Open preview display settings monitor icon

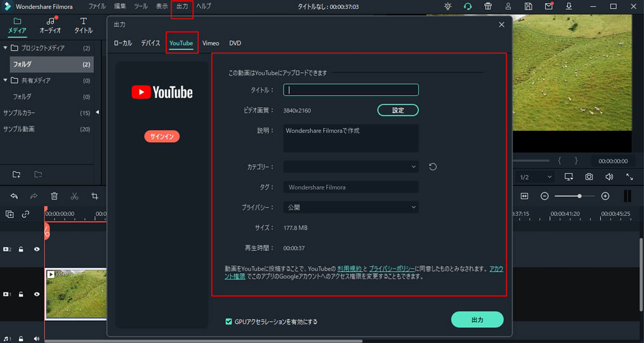pos(569,177)
